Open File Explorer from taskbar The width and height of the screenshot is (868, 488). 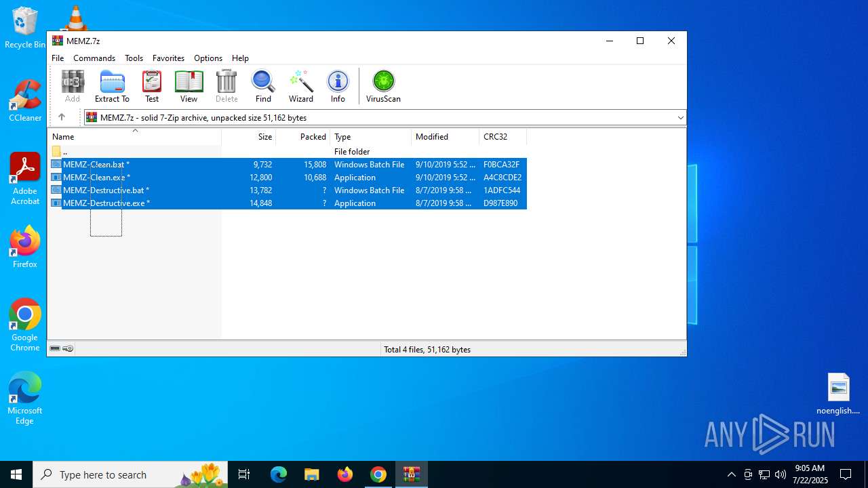tap(311, 474)
